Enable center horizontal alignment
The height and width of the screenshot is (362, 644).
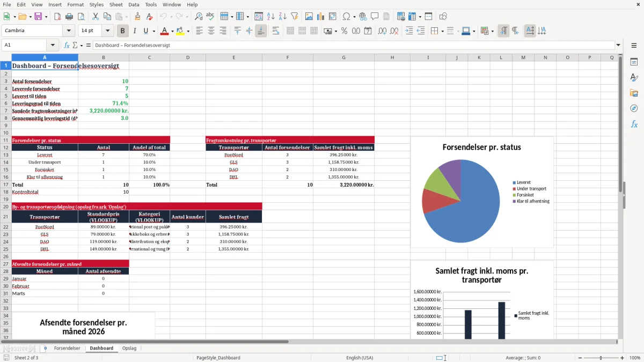211,31
